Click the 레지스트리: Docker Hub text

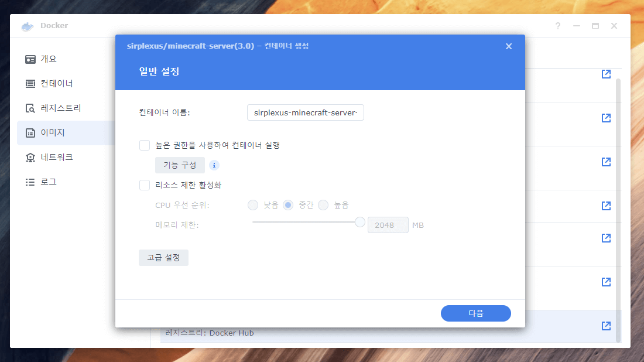(210, 333)
